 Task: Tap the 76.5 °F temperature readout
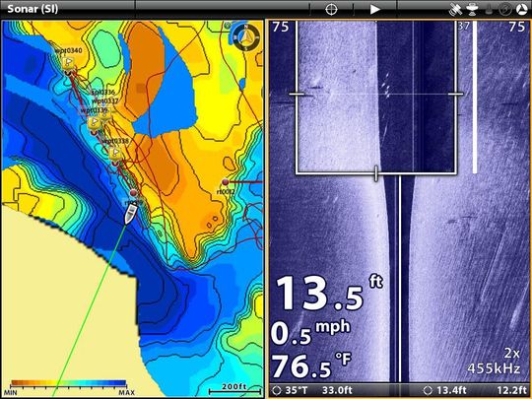pyautogui.click(x=311, y=366)
